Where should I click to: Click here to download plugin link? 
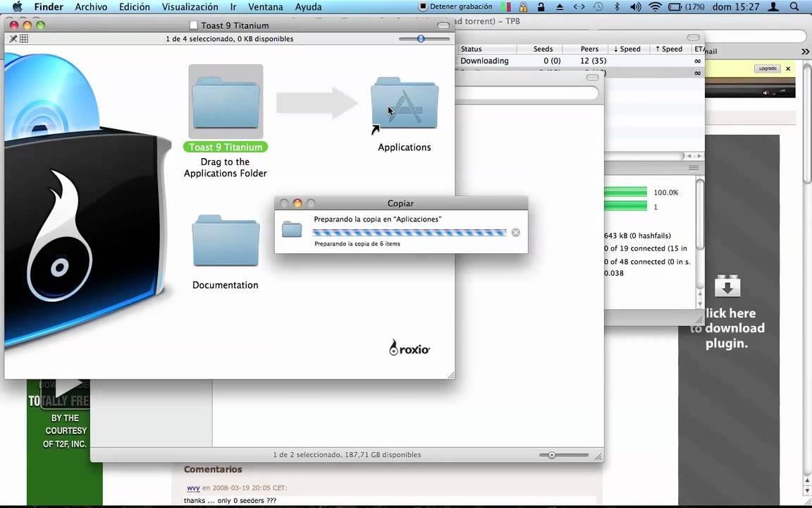tap(727, 328)
